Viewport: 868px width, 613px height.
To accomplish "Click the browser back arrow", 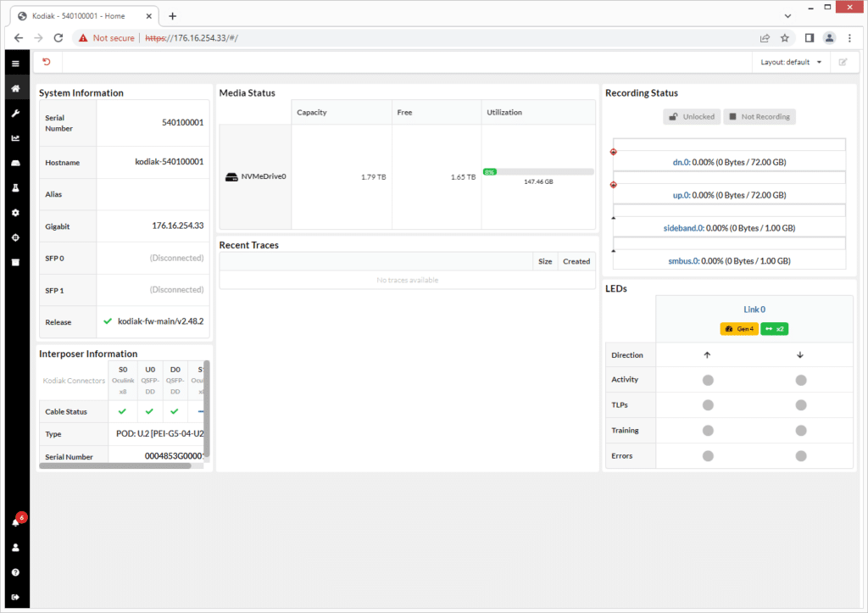I will point(19,37).
